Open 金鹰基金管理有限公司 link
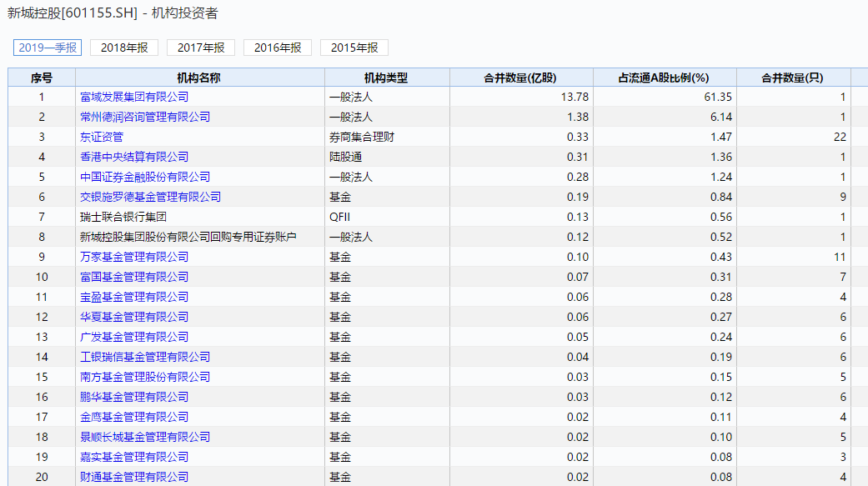This screenshot has width=868, height=486. [134, 417]
